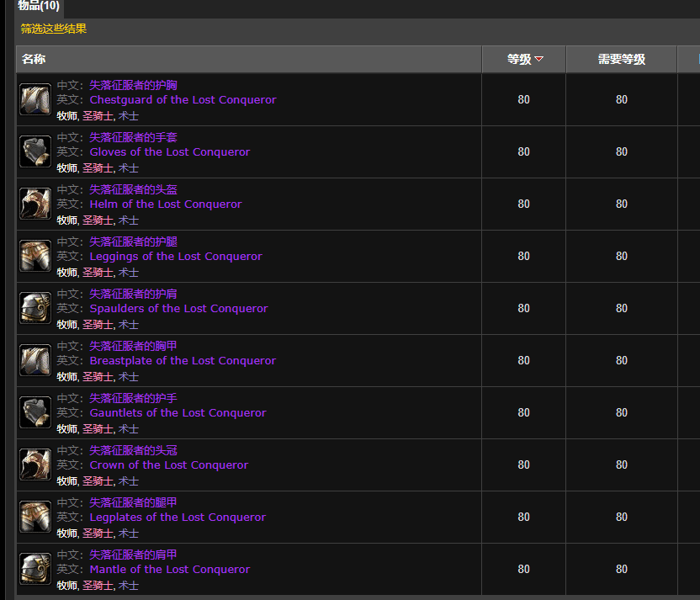This screenshot has height=600, width=700.
Task: Open the Mantle of the Lost Conqueror link
Action: coord(170,570)
